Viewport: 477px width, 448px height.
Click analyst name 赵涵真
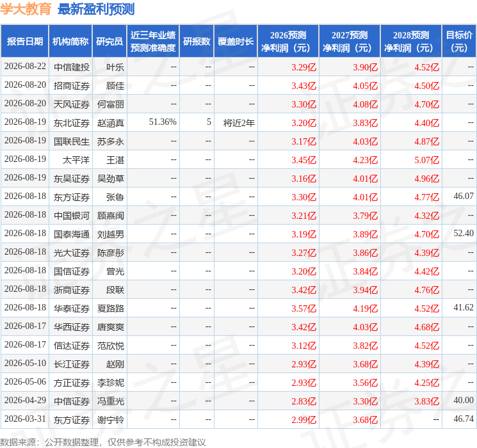click(110, 123)
